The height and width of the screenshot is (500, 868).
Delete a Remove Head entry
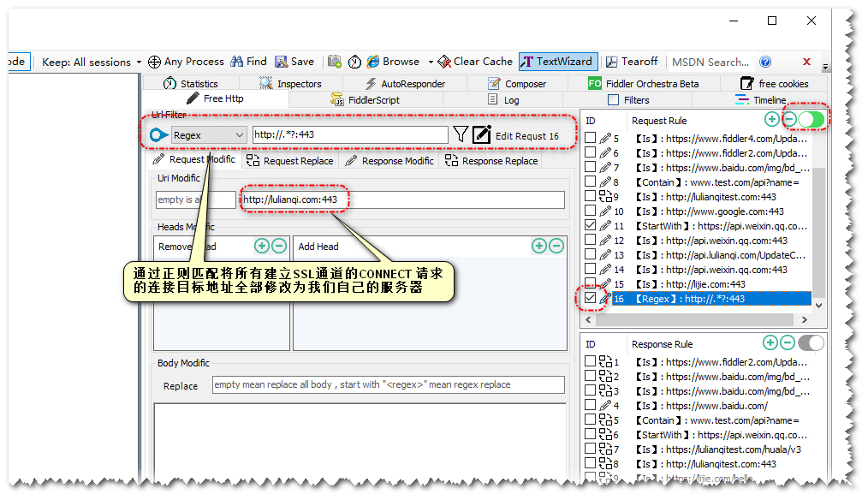click(x=280, y=246)
